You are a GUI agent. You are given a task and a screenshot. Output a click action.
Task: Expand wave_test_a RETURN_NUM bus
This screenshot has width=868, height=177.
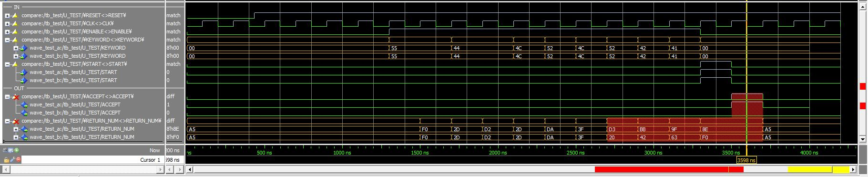click(x=15, y=129)
